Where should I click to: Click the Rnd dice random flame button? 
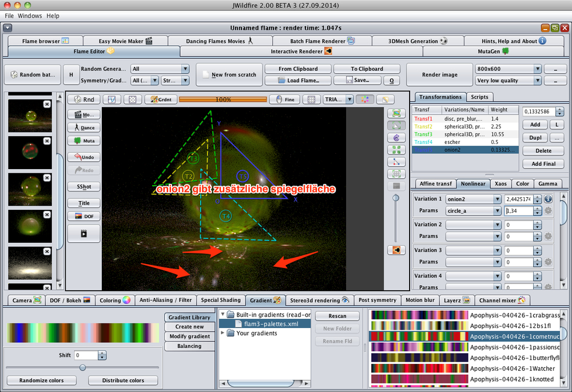[x=84, y=99]
